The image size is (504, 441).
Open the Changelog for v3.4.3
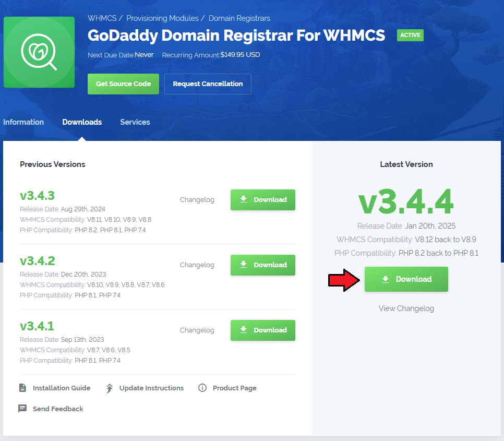[x=197, y=199]
